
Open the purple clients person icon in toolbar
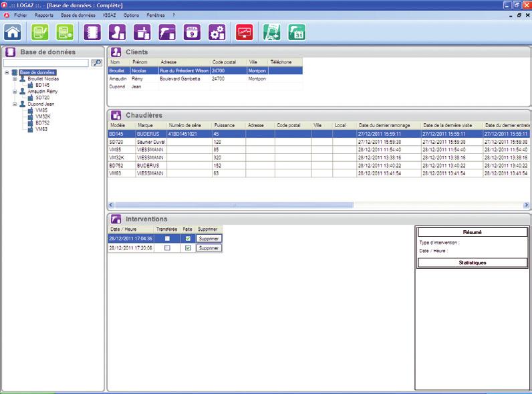pyautogui.click(x=117, y=33)
